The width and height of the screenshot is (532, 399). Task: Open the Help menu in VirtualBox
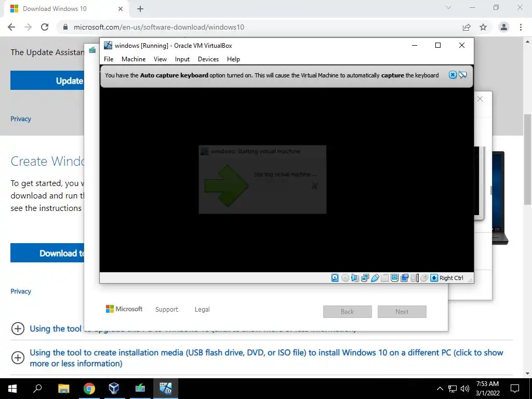click(x=233, y=59)
